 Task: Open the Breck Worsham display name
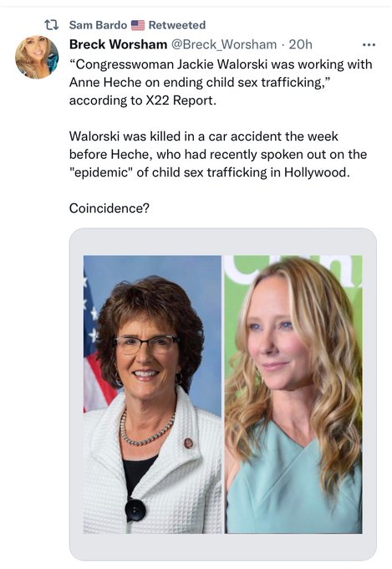(118, 44)
